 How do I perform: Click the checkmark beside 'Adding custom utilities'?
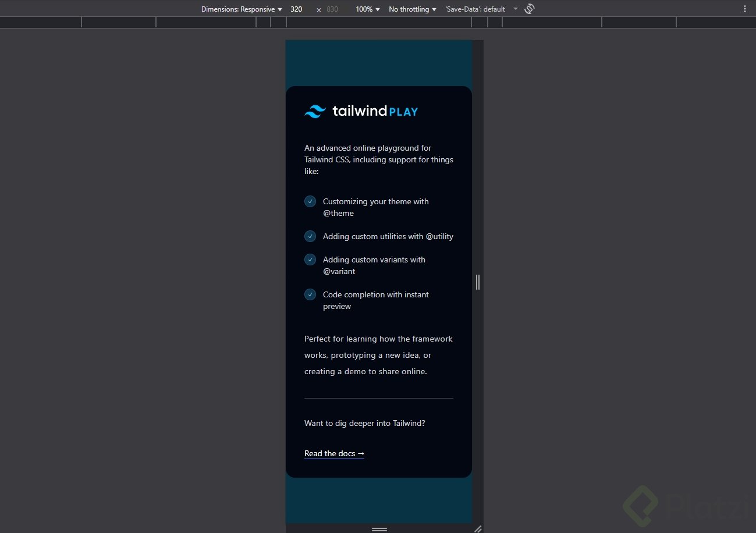(310, 236)
